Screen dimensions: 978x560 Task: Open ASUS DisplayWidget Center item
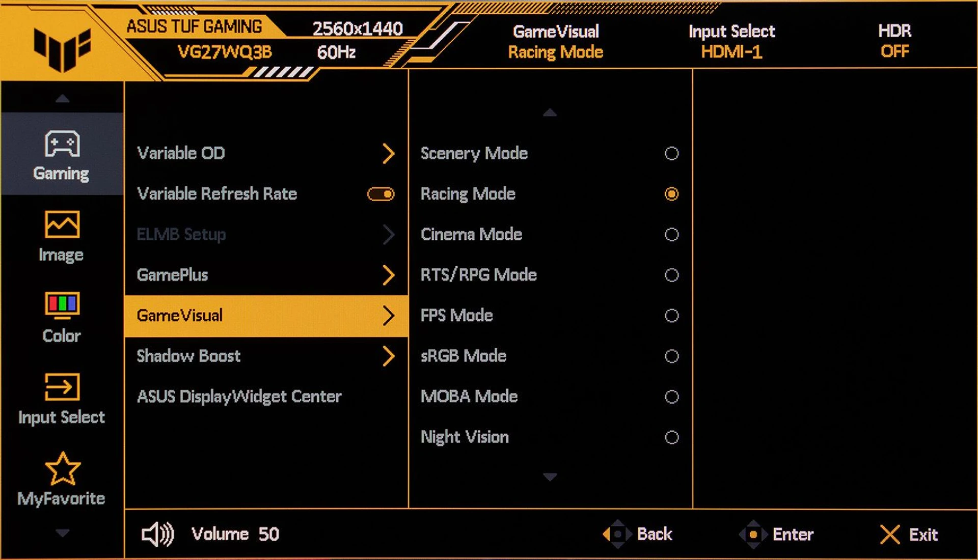[266, 397]
